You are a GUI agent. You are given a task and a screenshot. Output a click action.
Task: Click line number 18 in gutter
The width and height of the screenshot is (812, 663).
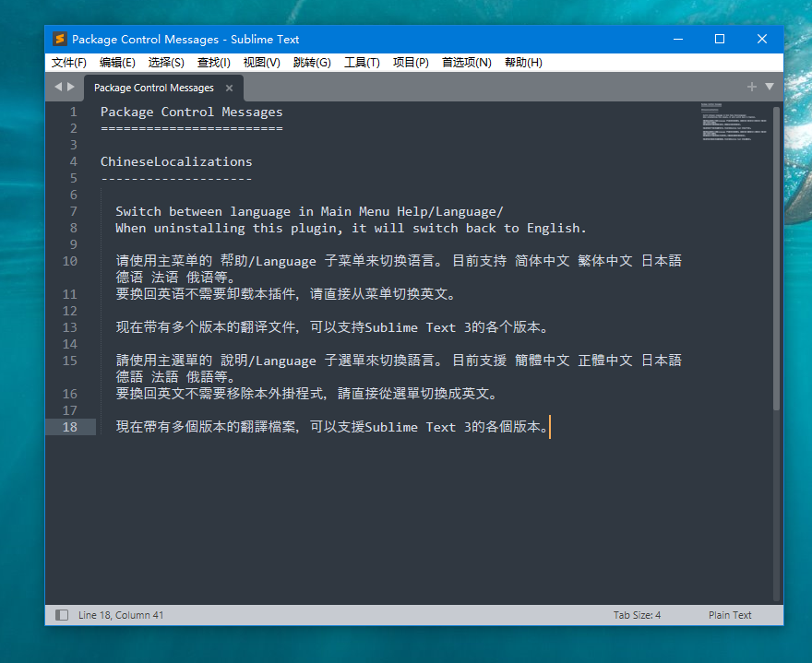click(70, 427)
